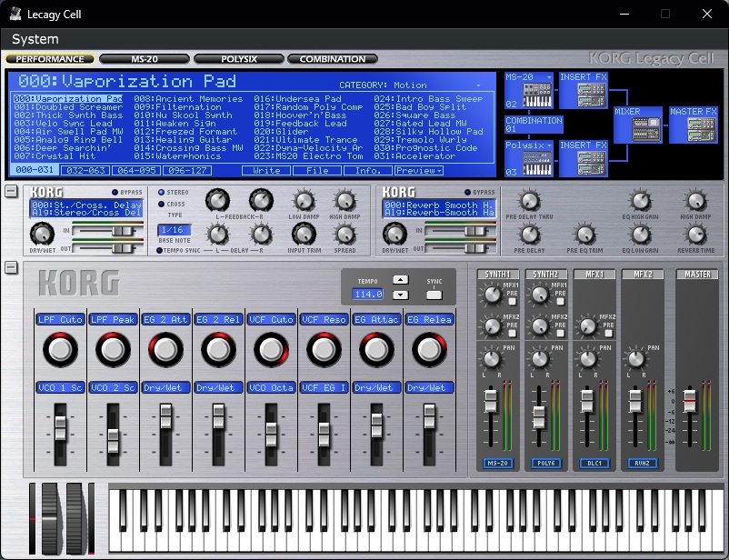
Task: Open the System menu
Action: pos(35,39)
